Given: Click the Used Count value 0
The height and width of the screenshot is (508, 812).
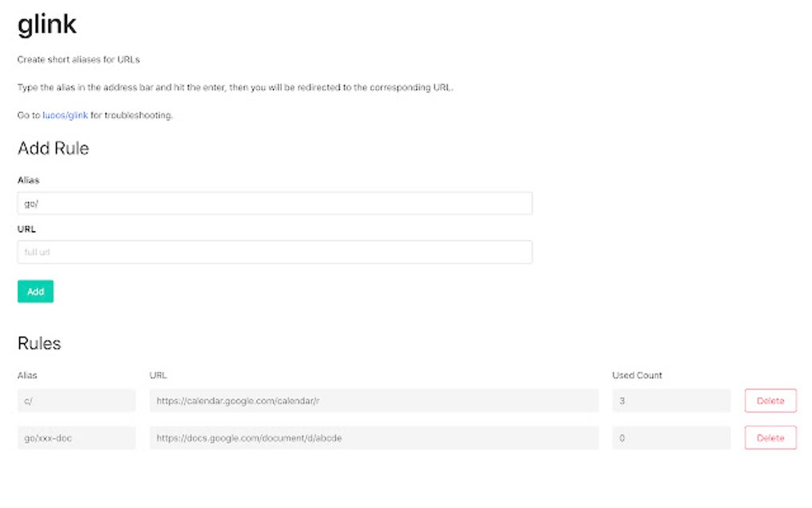Looking at the screenshot, I should (671, 438).
